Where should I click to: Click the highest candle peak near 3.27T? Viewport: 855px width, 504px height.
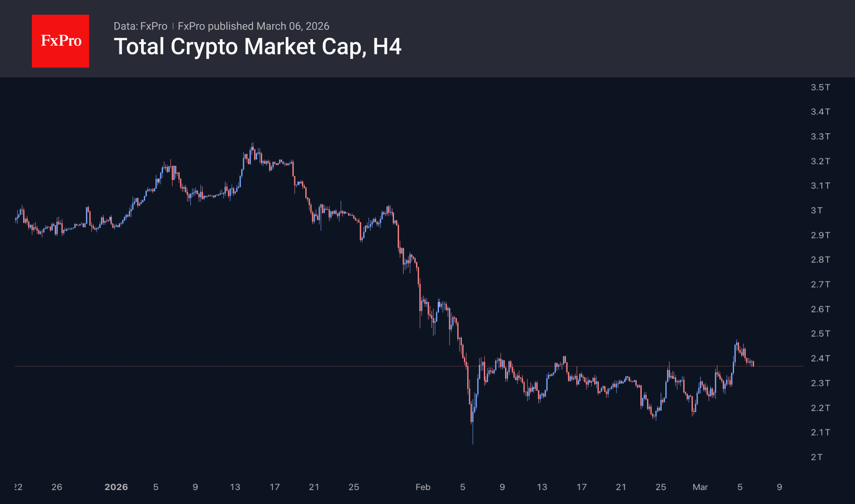click(x=252, y=146)
